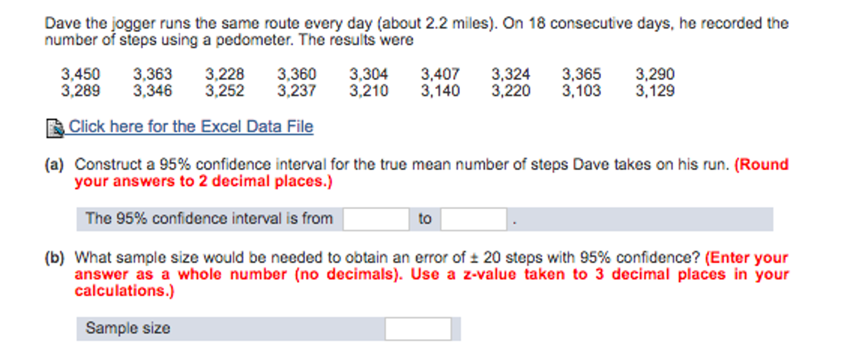Click the red 'your answers to 2 decimal places' text
868x362 pixels.
point(203,181)
